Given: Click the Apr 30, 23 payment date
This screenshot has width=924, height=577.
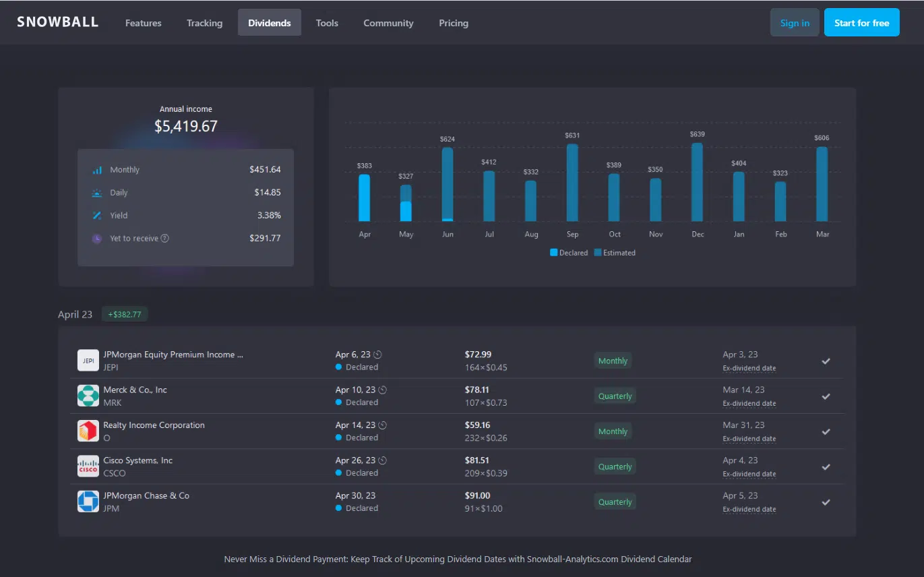Looking at the screenshot, I should click(356, 495).
